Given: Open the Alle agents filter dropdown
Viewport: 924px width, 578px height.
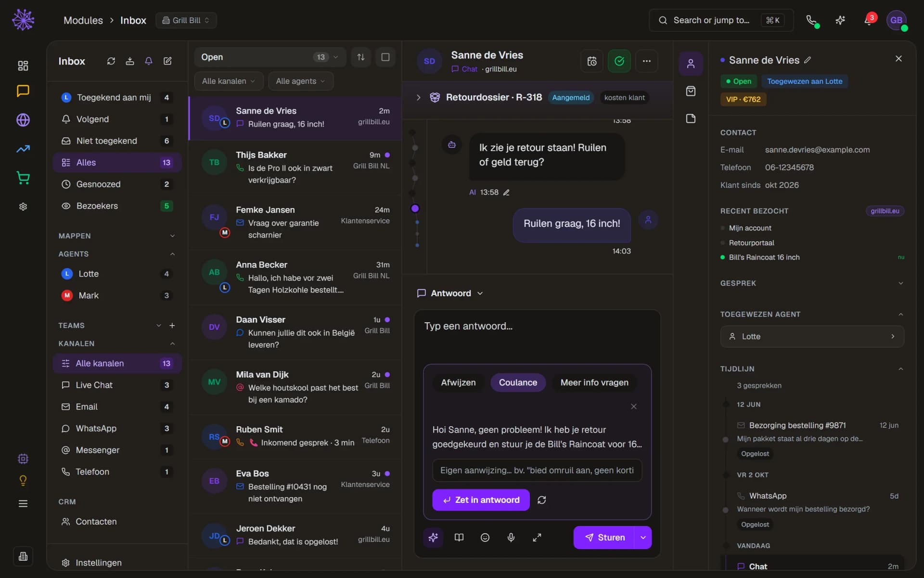Looking at the screenshot, I should click(x=300, y=81).
